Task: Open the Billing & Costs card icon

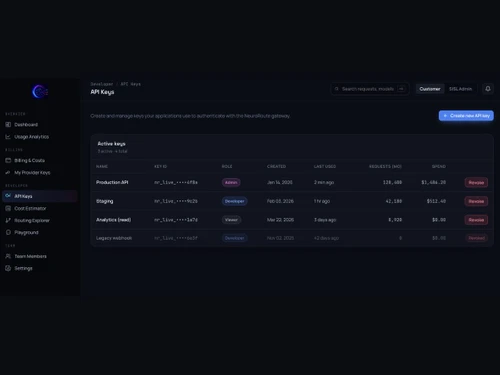Action: [8, 160]
